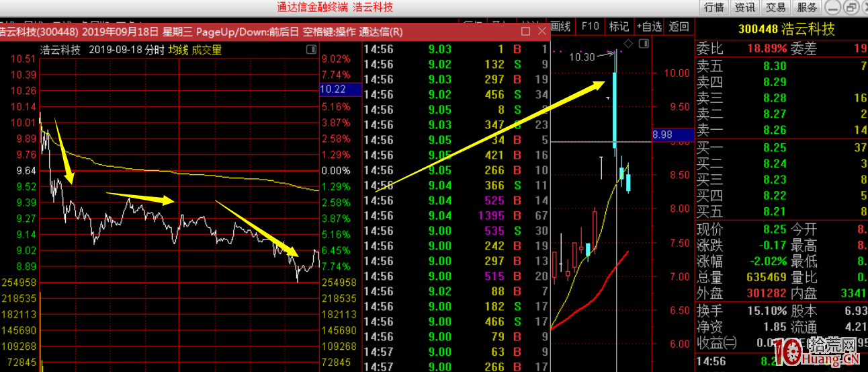Select the 8.98 price marker on K-line axis

click(x=672, y=135)
